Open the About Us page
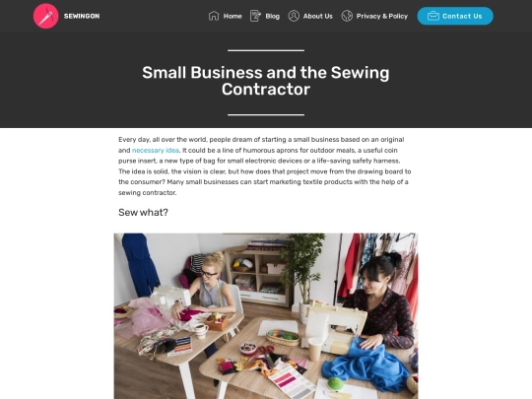This screenshot has width=532, height=399. tap(318, 16)
